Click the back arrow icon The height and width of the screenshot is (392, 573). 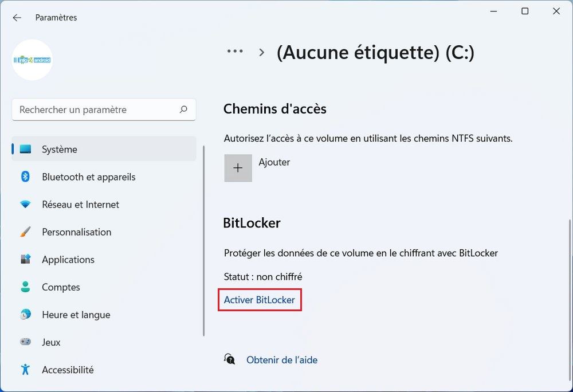(x=17, y=18)
